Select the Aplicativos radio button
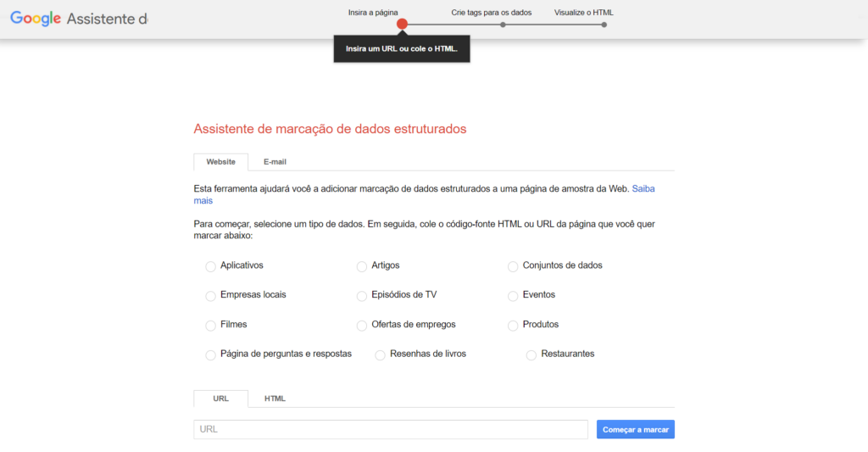 click(211, 266)
